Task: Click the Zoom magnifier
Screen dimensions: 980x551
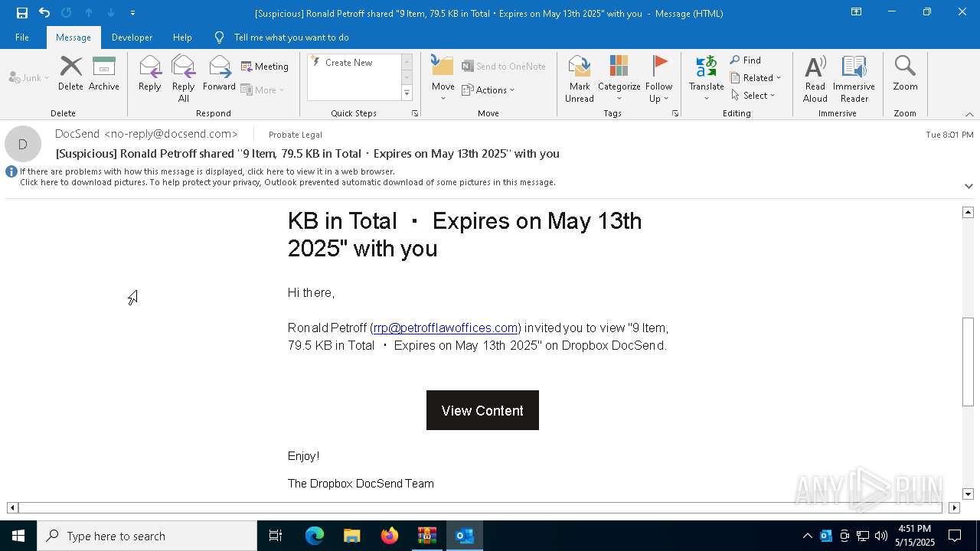Action: (905, 73)
